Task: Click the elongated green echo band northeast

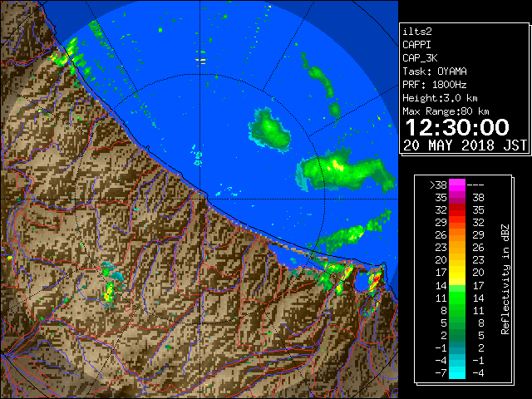Action: [x=321, y=85]
